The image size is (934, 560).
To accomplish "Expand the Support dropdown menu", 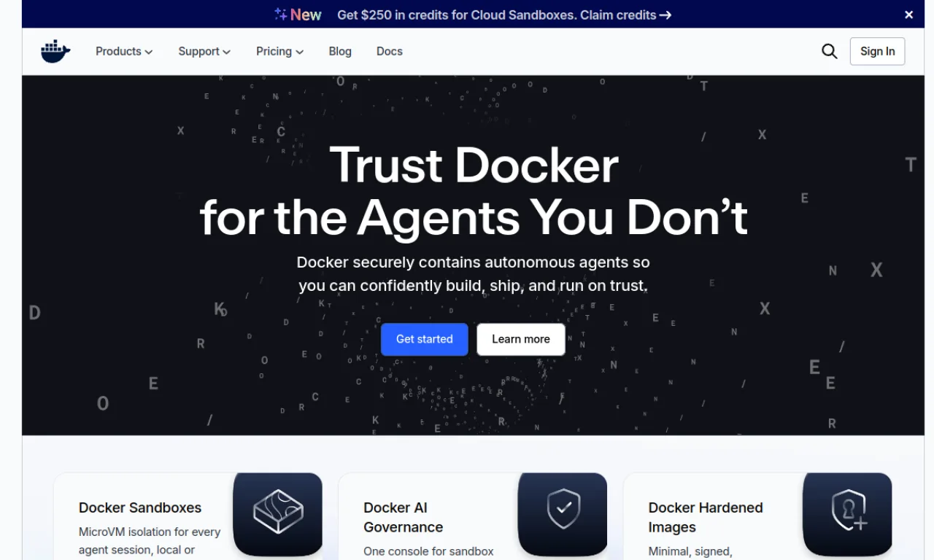I will (x=204, y=51).
